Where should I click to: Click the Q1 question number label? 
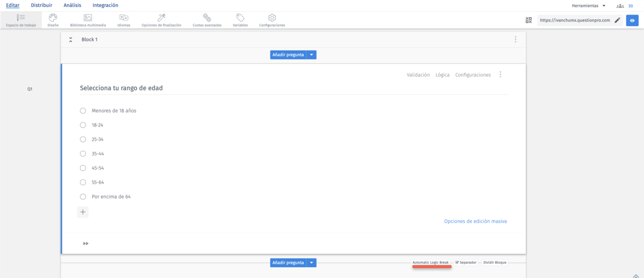coord(30,89)
